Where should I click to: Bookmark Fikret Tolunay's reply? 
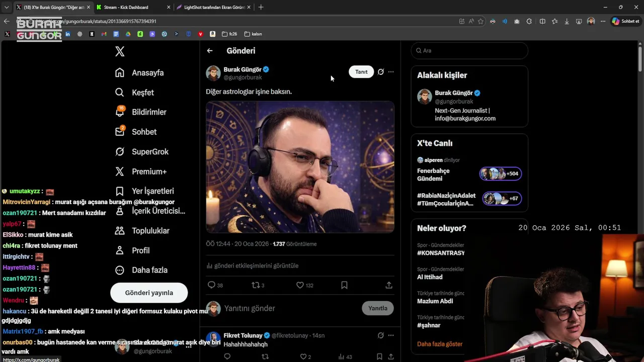(x=379, y=357)
